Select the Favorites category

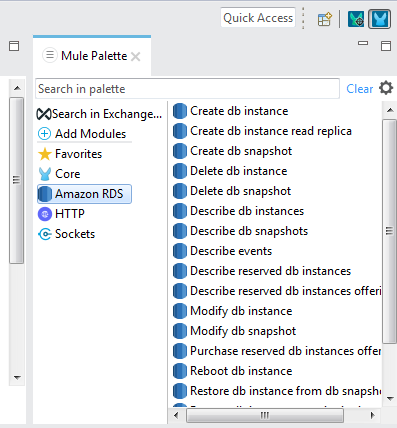click(70, 154)
